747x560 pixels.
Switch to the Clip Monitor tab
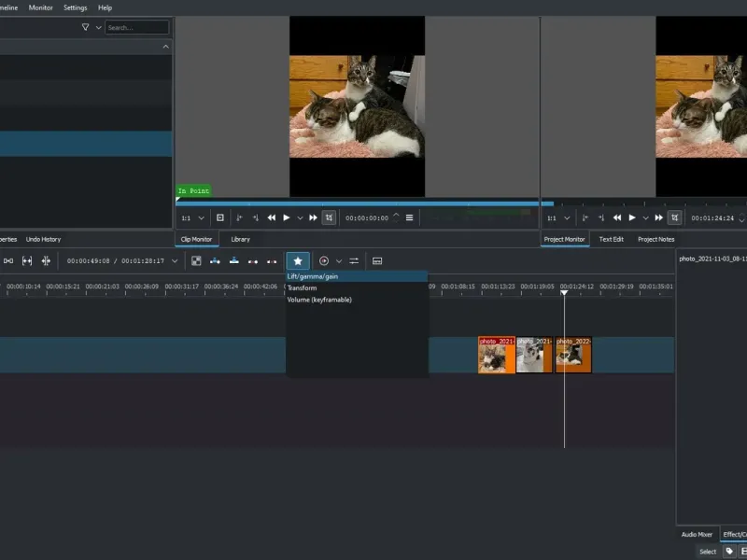[x=196, y=239]
